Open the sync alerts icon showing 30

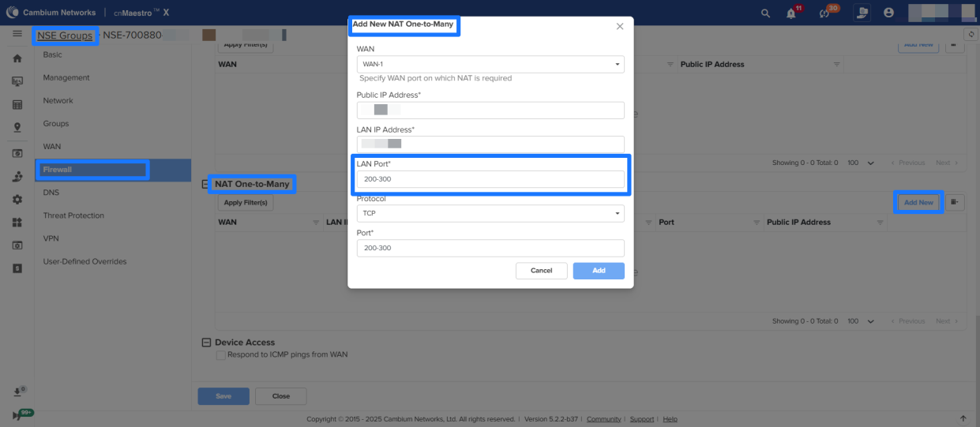(826, 13)
